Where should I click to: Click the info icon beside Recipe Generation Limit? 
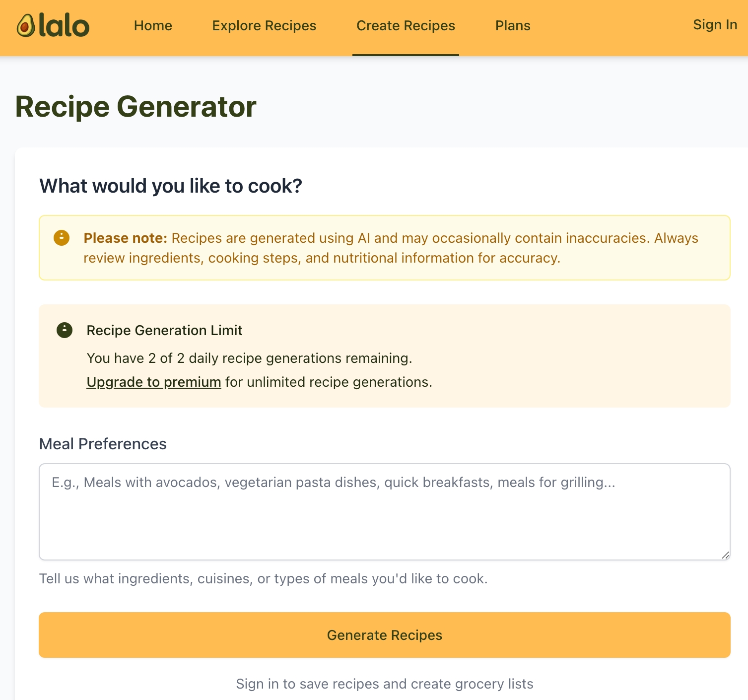65,330
